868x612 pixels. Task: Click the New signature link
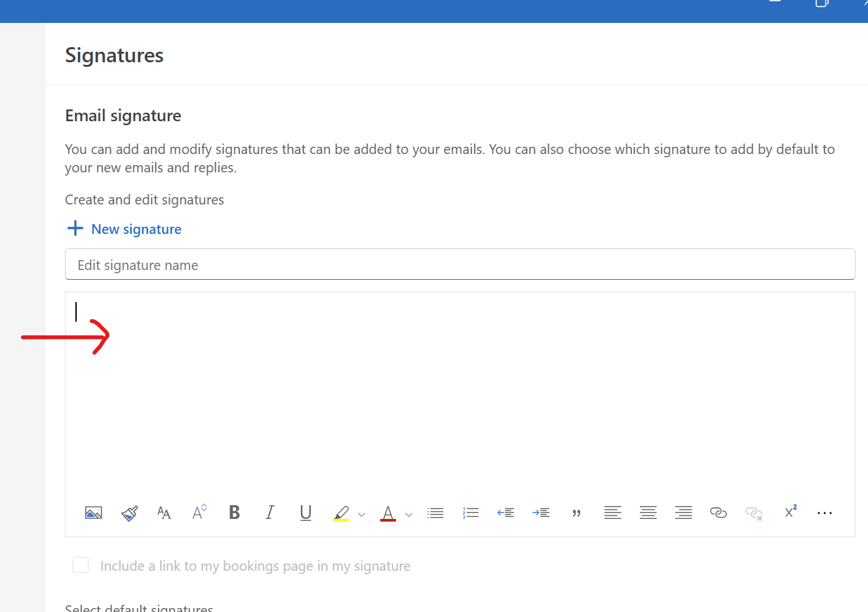click(x=136, y=229)
